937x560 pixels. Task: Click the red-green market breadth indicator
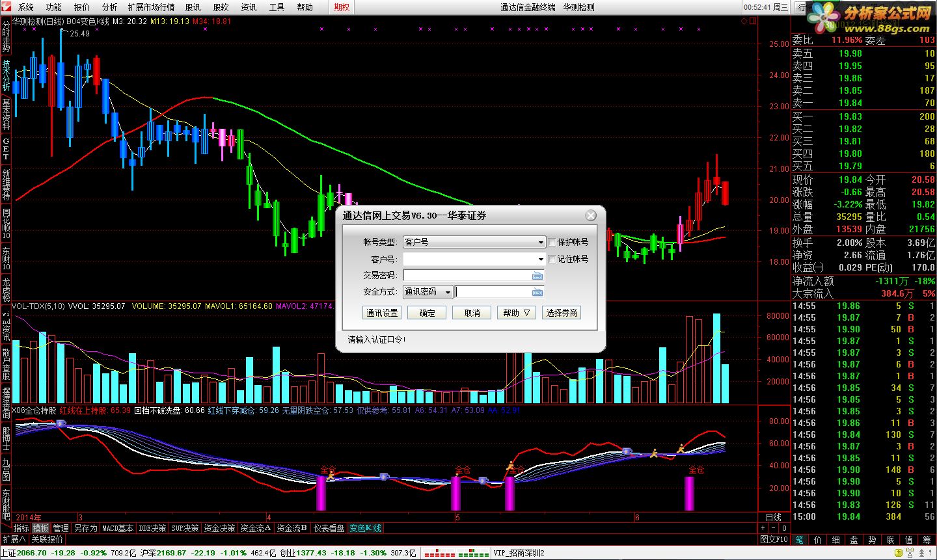457,553
